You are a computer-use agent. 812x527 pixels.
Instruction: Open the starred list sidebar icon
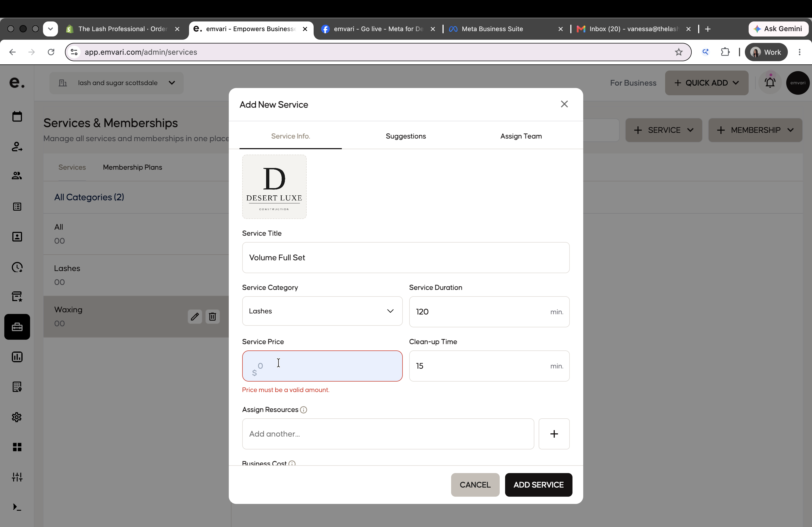click(17, 296)
